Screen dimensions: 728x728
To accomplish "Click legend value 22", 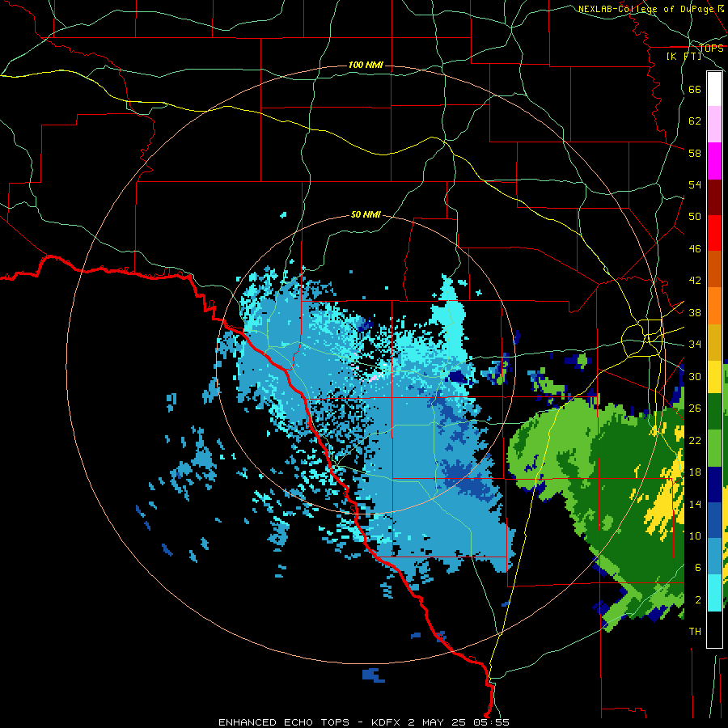I will [x=695, y=440].
